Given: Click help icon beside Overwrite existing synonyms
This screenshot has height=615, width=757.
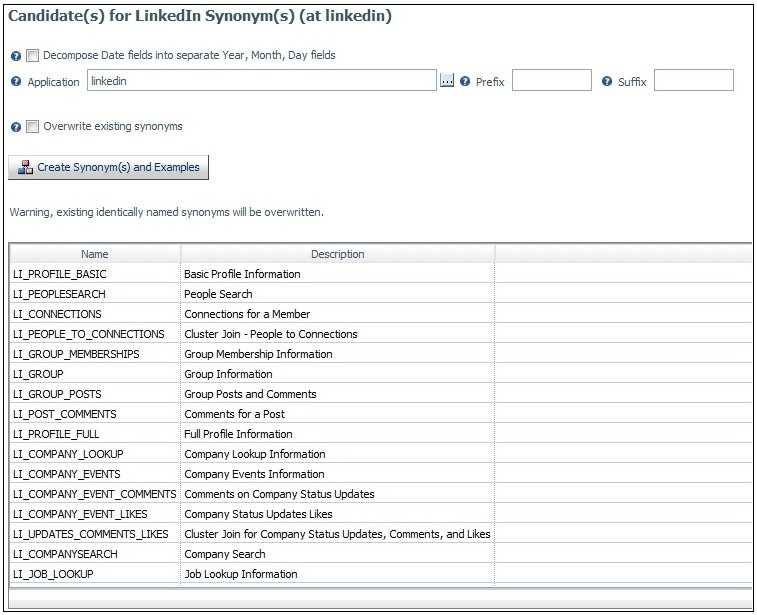Looking at the screenshot, I should (16, 127).
